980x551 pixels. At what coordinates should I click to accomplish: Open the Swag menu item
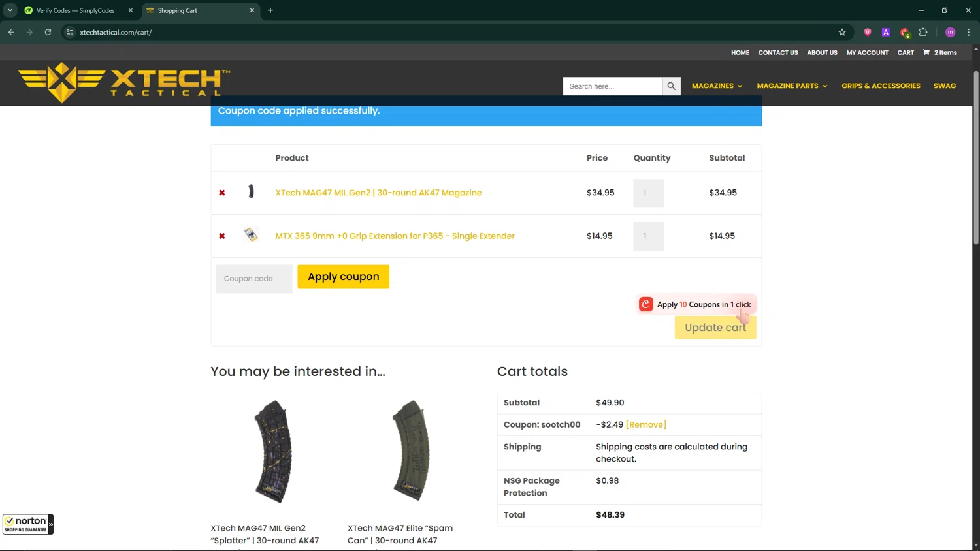tap(944, 86)
